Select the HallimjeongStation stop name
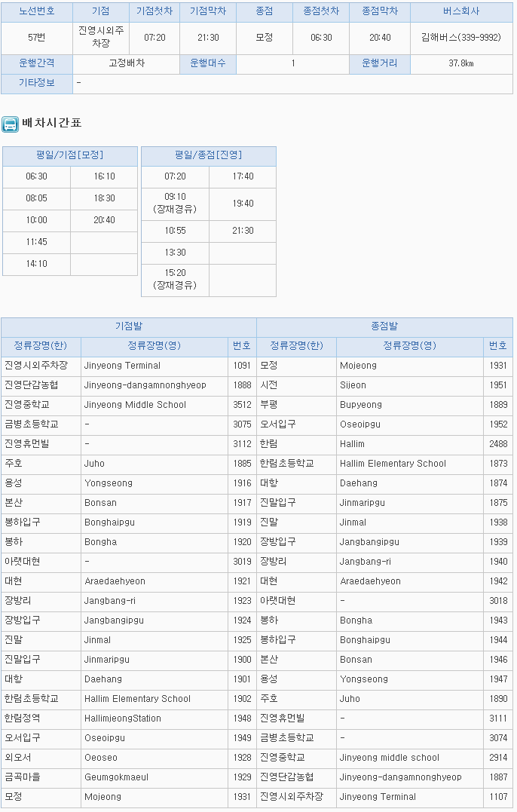Image resolution: width=517 pixels, height=812 pixels. click(x=123, y=719)
